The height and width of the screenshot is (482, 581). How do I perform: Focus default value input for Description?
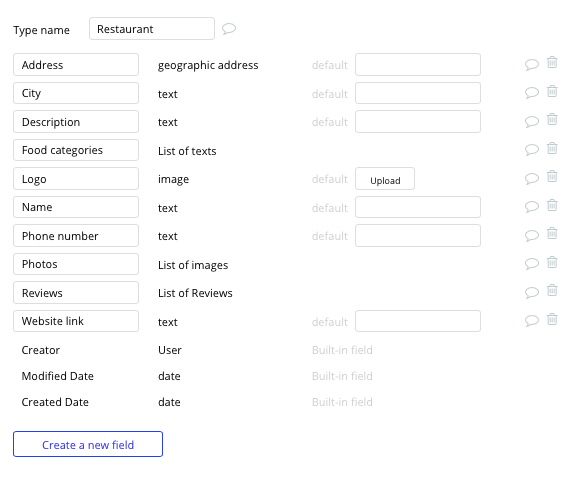[418, 122]
